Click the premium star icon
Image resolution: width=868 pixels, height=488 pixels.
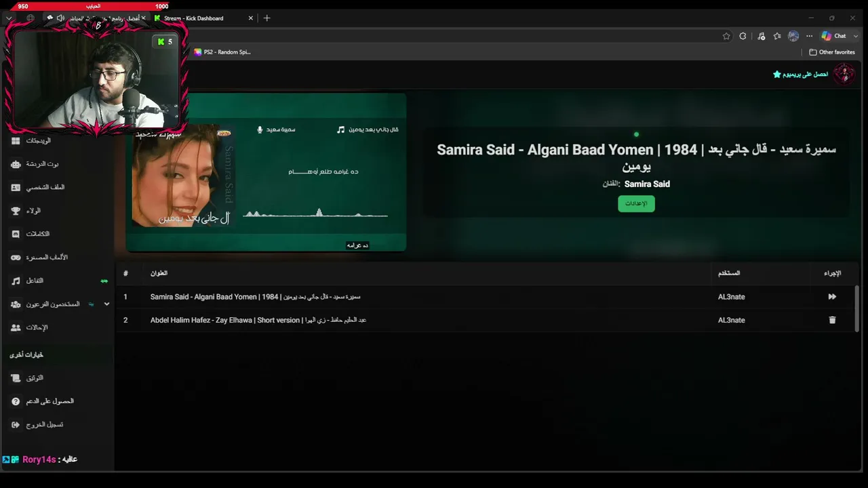[777, 74]
